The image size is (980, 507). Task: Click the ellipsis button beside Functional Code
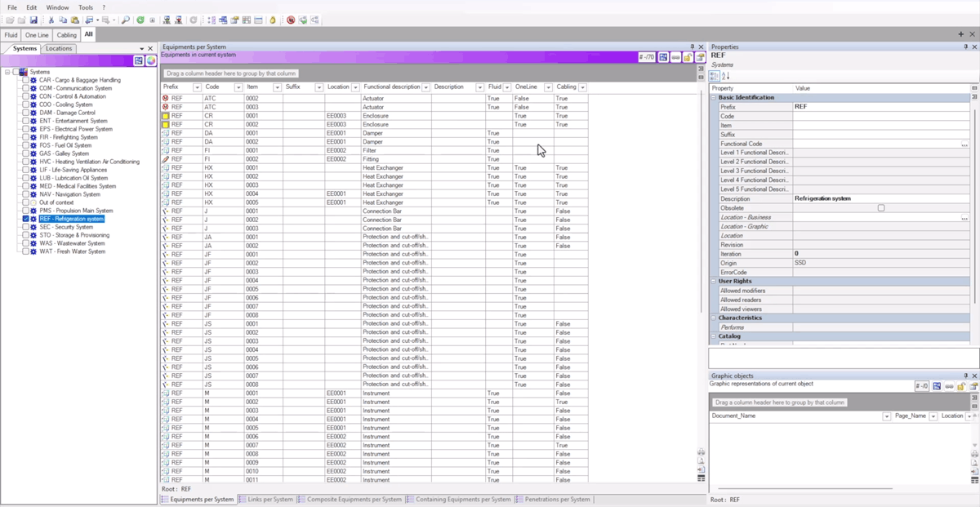click(964, 145)
